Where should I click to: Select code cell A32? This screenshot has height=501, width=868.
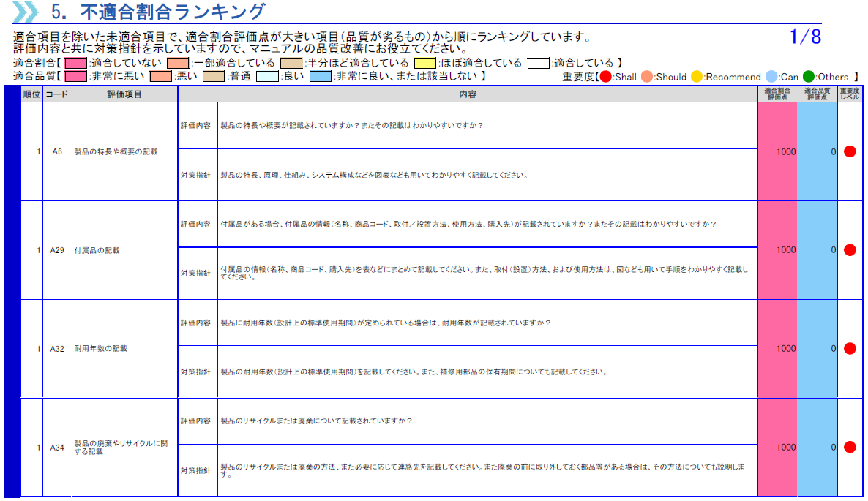57,349
